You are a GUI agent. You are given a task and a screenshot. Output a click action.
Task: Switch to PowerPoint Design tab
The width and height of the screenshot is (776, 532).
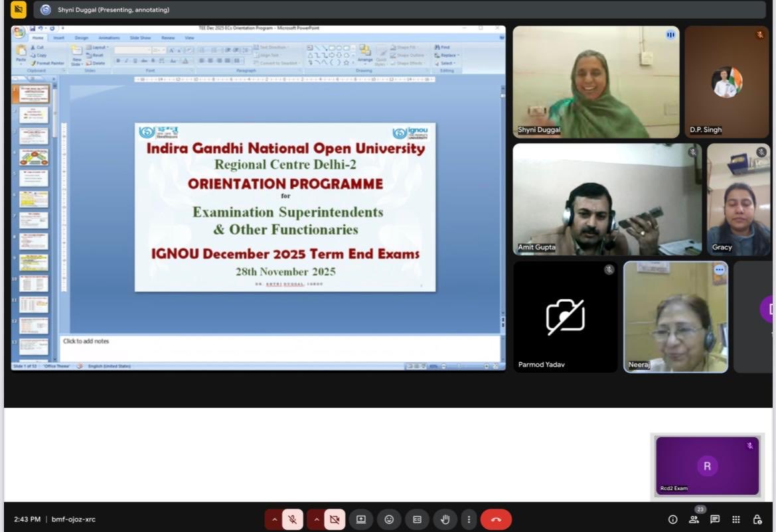point(82,38)
